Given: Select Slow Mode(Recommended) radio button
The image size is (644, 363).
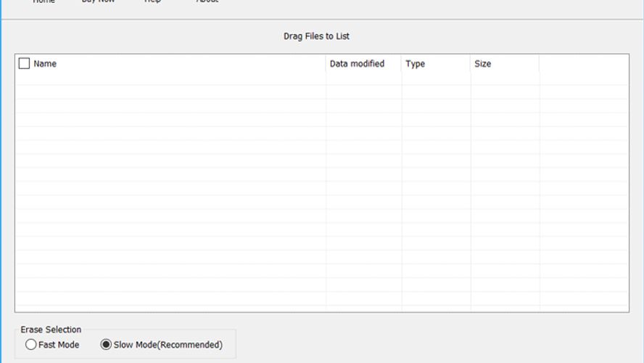Looking at the screenshot, I should click(x=107, y=345).
